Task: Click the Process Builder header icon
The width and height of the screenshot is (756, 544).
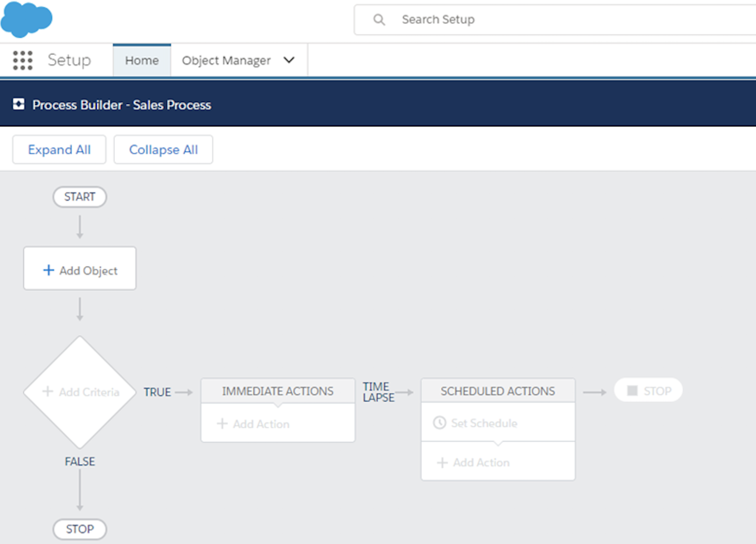Action: point(19,104)
